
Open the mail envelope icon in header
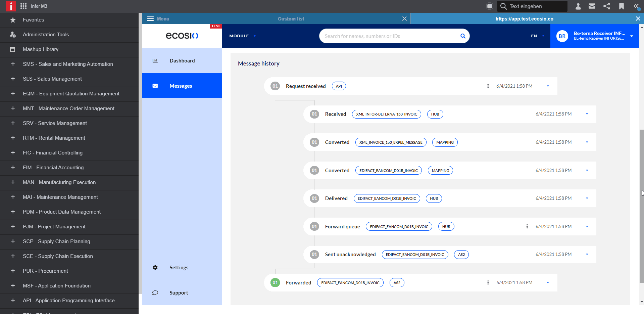point(592,6)
